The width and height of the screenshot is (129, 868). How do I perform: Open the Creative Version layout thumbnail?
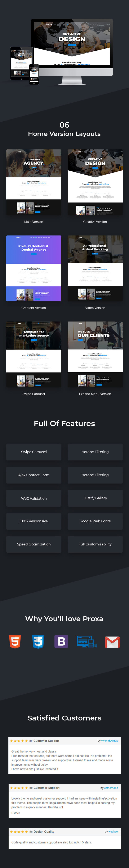[95, 182]
